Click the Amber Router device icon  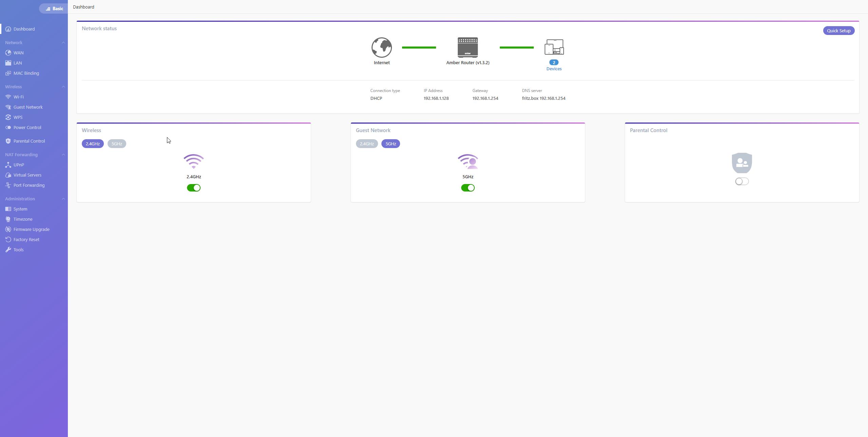pos(468,48)
